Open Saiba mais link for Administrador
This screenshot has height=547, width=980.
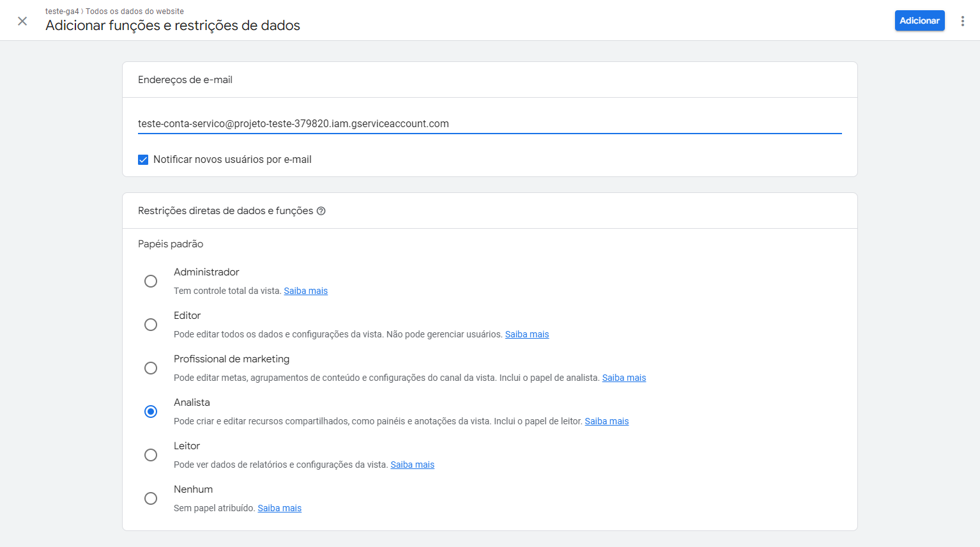[305, 291]
